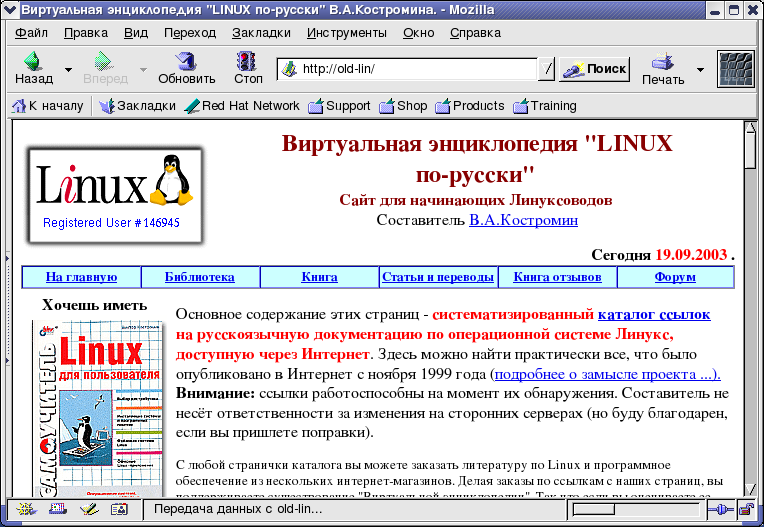Toggle the online/offline connection icon
764x527 pixels.
(x=718, y=510)
